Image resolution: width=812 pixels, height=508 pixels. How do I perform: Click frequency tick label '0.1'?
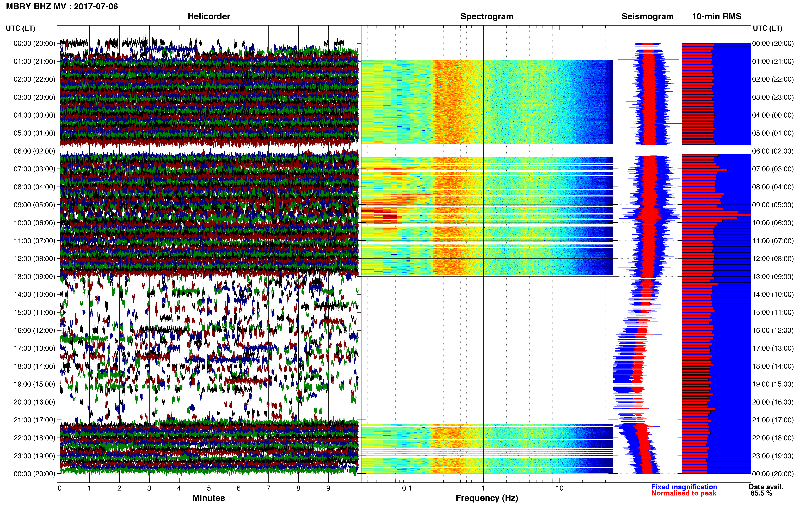pyautogui.click(x=407, y=488)
